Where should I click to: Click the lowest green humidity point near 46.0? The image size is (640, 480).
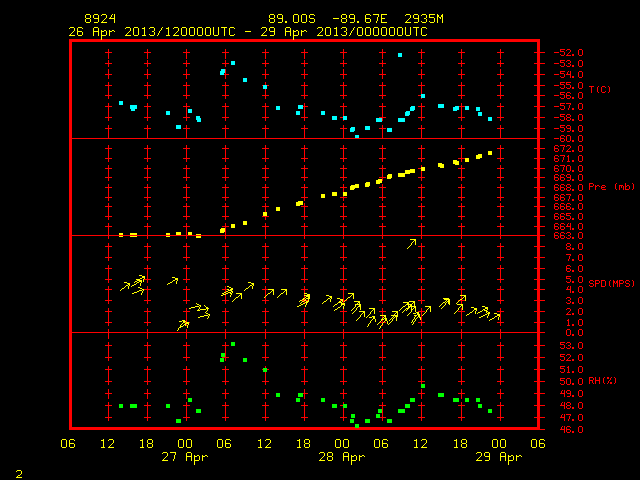click(x=357, y=426)
